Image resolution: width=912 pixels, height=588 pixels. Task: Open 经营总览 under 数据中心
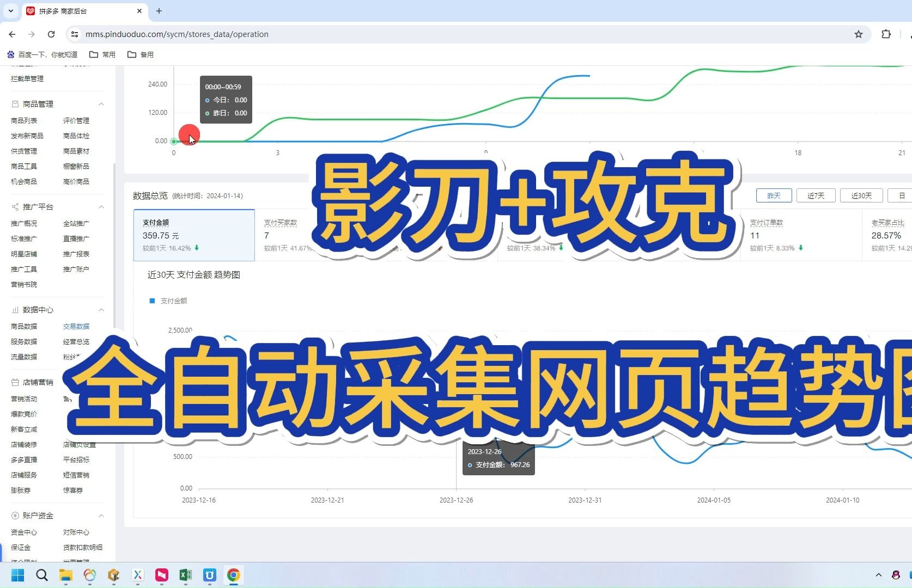[x=76, y=342]
